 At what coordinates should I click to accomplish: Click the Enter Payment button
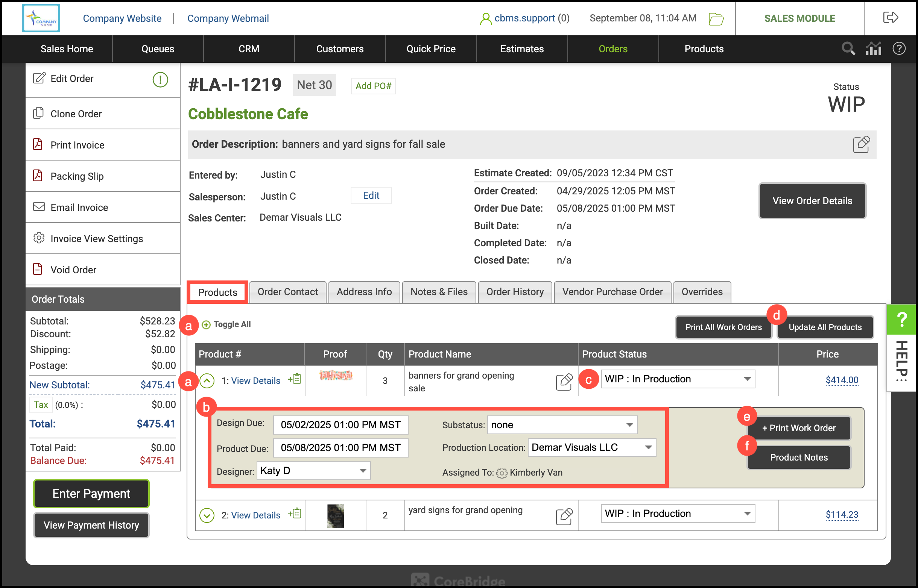(x=91, y=494)
